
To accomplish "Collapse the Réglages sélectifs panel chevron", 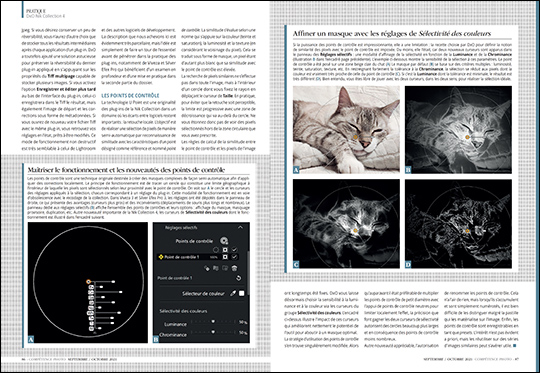I will [x=240, y=227].
